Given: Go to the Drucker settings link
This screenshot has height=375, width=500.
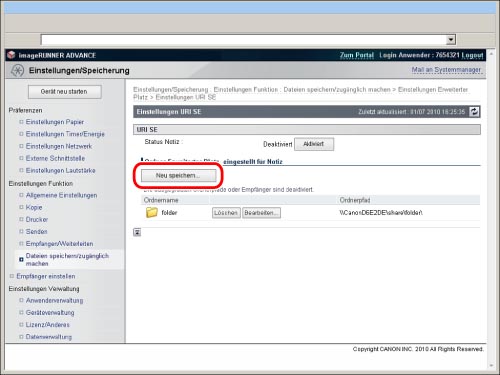Looking at the screenshot, I should tap(37, 219).
